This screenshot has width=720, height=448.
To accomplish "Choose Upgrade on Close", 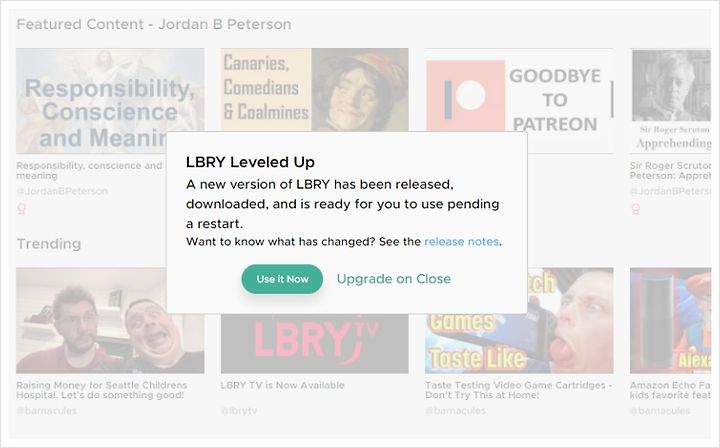I will point(394,279).
